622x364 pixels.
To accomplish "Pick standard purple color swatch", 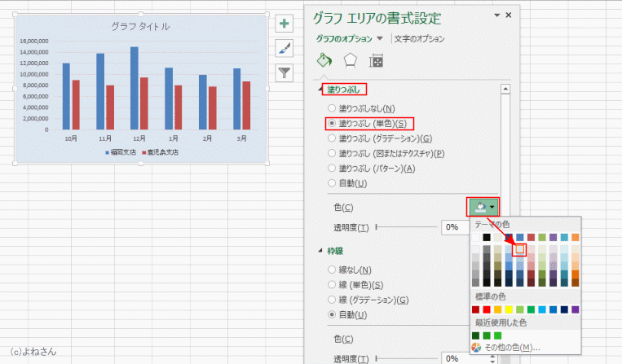I will coord(576,309).
